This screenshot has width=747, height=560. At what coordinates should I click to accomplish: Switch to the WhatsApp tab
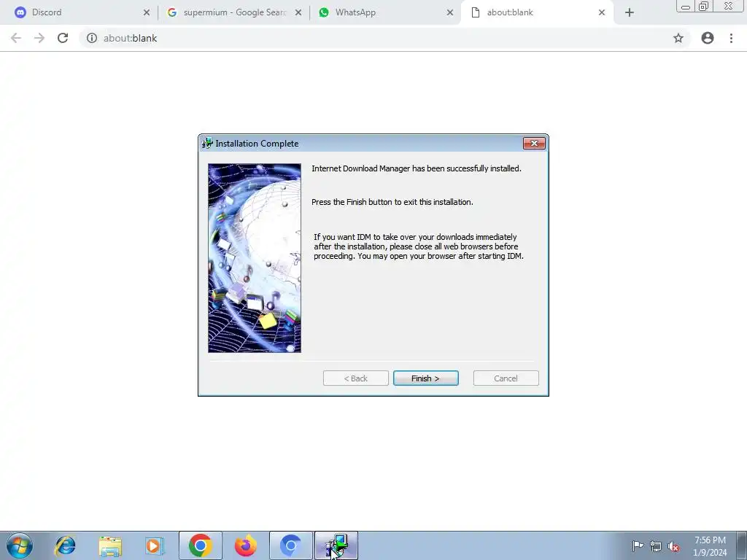[x=385, y=12]
